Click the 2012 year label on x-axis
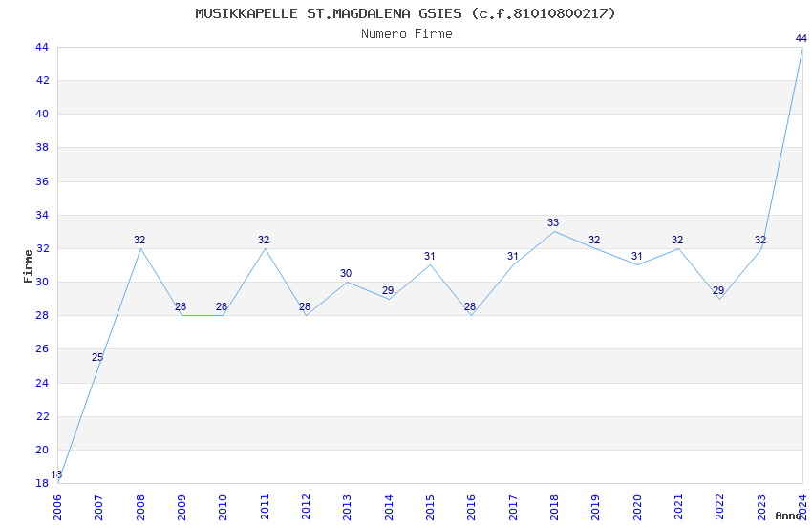Screen dimensions: 812x525 (306, 507)
